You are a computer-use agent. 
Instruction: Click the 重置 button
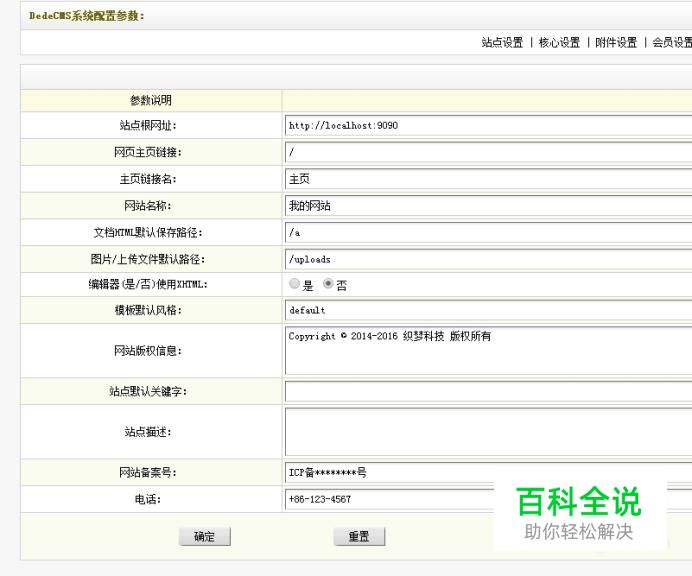click(359, 536)
